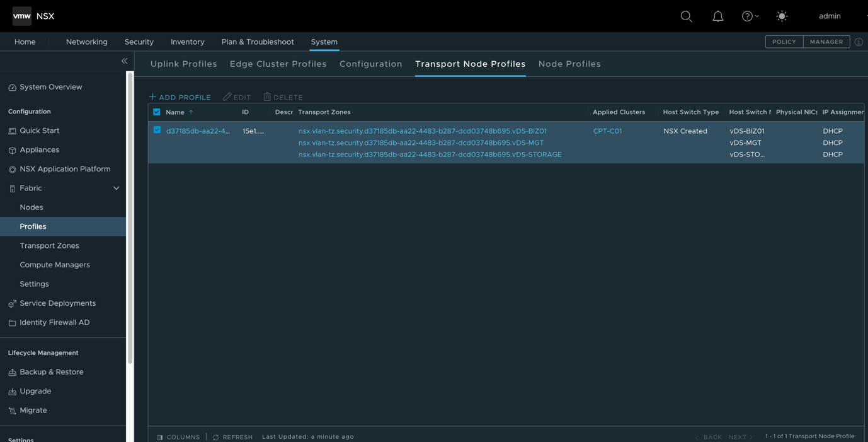Screen dimensions: 868x442
Task: Click the Back pagination button
Action: coord(709,437)
